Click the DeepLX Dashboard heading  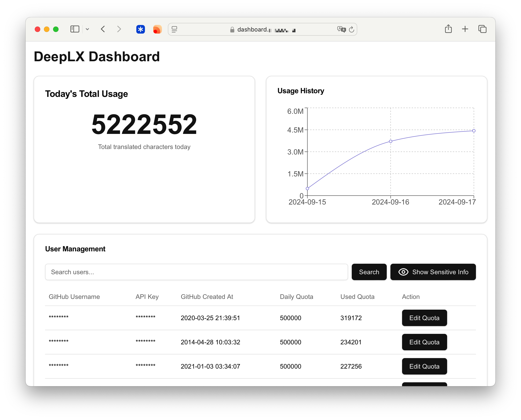pos(97,57)
